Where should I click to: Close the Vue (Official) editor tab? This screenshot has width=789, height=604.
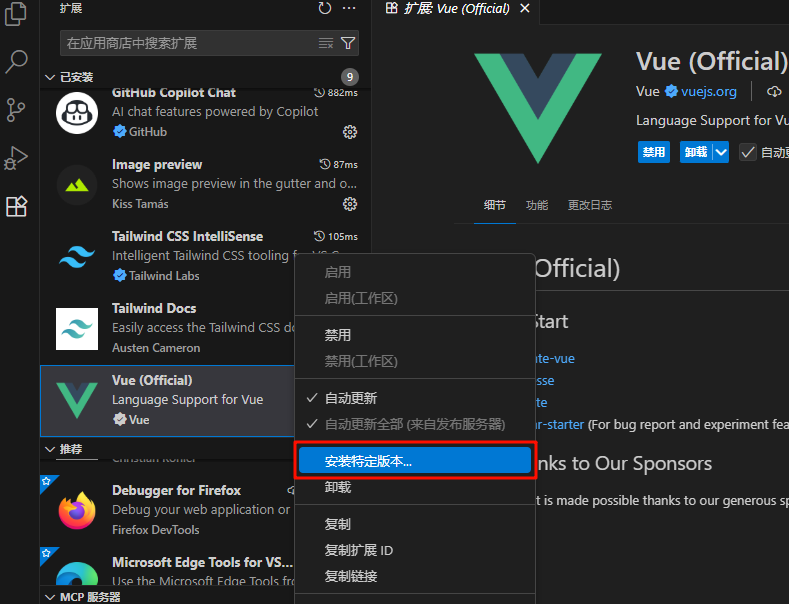[x=525, y=8]
